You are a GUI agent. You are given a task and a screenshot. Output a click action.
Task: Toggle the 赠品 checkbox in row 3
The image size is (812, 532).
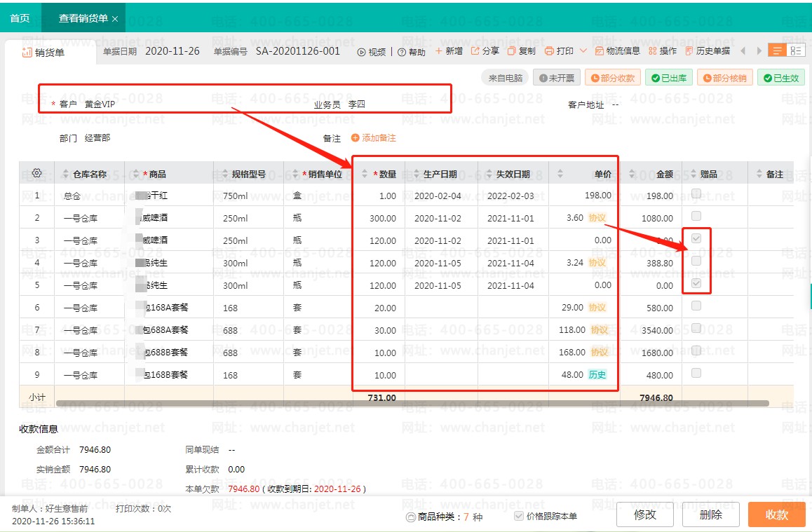point(696,238)
